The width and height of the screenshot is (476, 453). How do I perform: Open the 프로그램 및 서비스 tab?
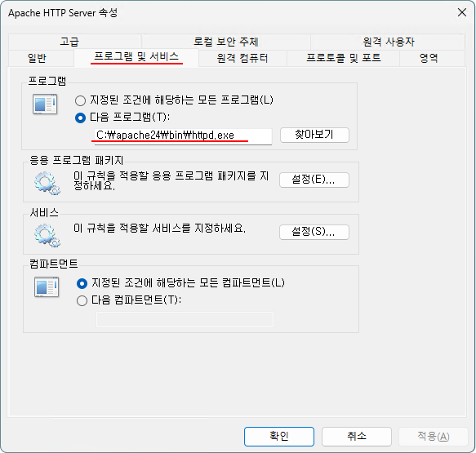136,57
